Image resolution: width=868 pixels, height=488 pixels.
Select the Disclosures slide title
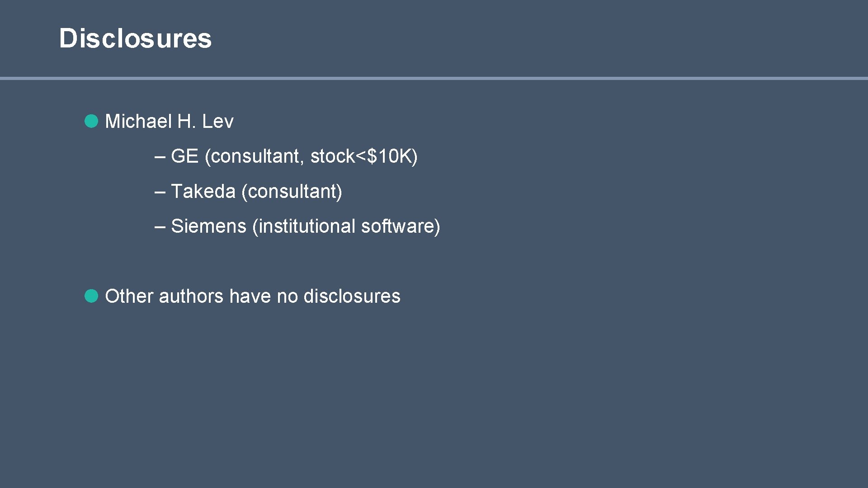135,38
